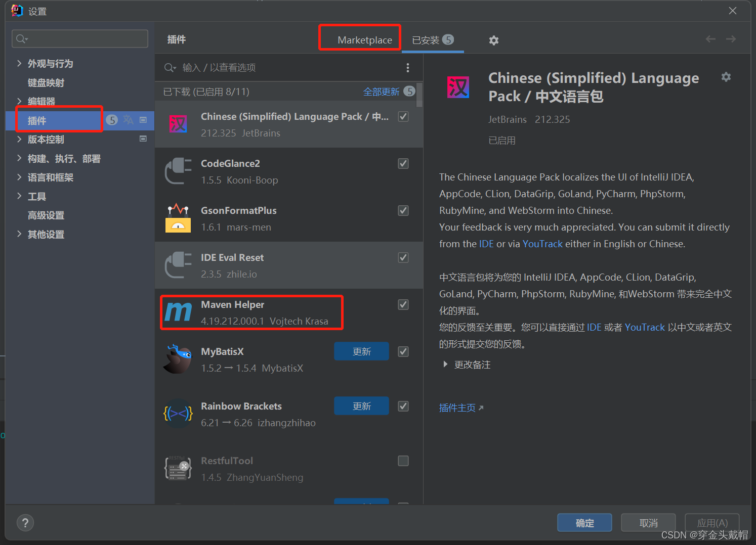Click the RestfulTool plugin icon
This screenshot has width=756, height=545.
(178, 468)
